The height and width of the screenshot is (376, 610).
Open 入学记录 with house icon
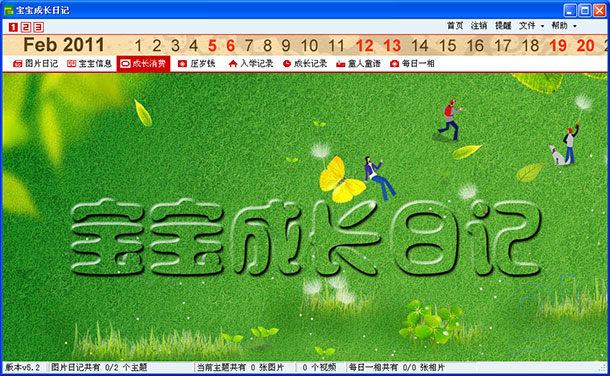point(251,63)
